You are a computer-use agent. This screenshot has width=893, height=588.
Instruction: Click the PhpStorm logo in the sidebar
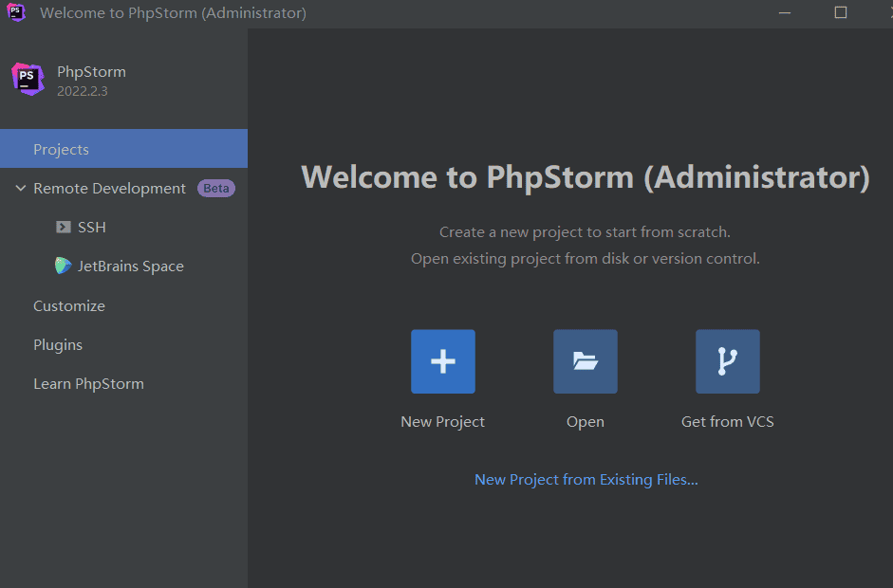(28, 80)
